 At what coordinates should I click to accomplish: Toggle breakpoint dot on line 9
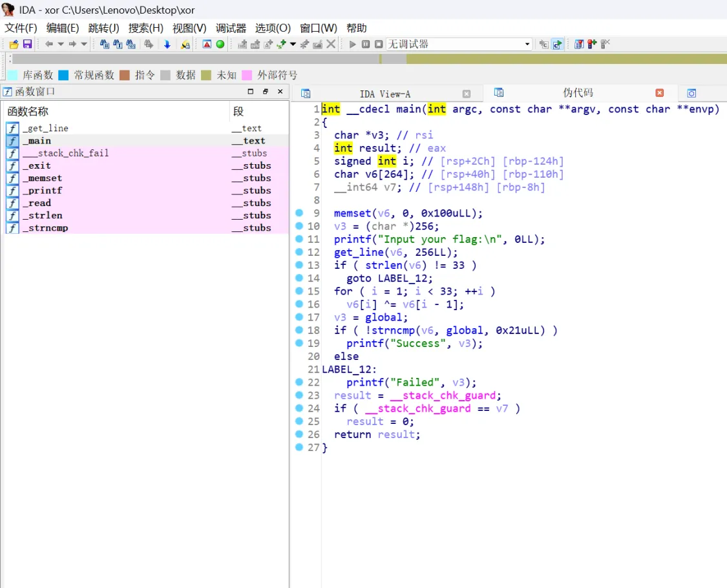coord(299,213)
